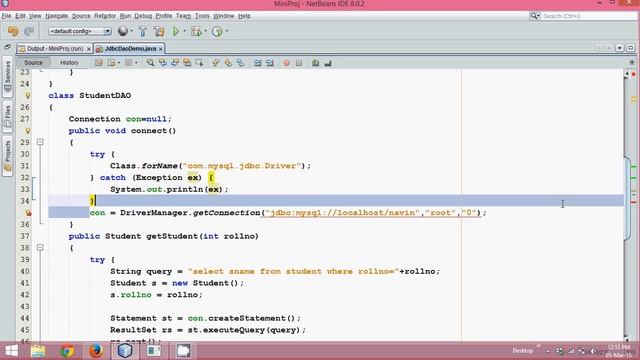Viewport: 640px width, 360px height.
Task: Click the Previous Bookmark icon
Action: pos(216,63)
